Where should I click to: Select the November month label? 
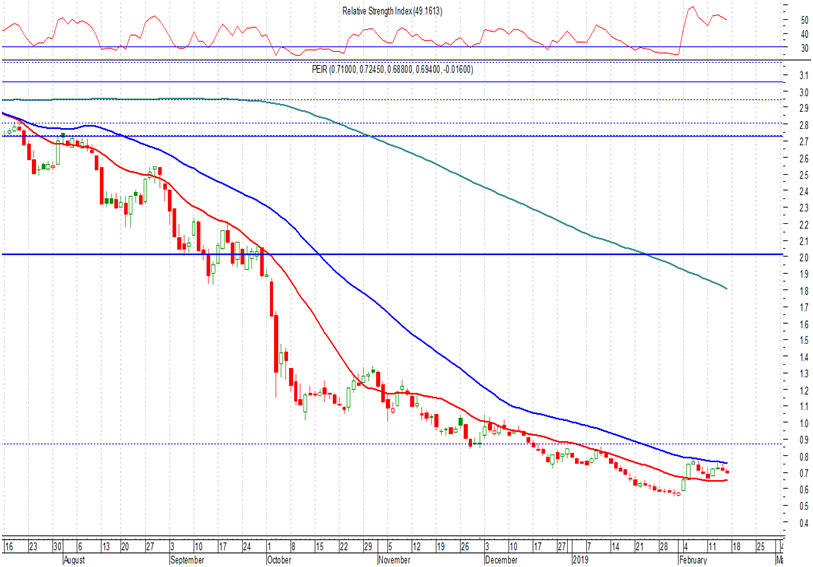click(394, 560)
